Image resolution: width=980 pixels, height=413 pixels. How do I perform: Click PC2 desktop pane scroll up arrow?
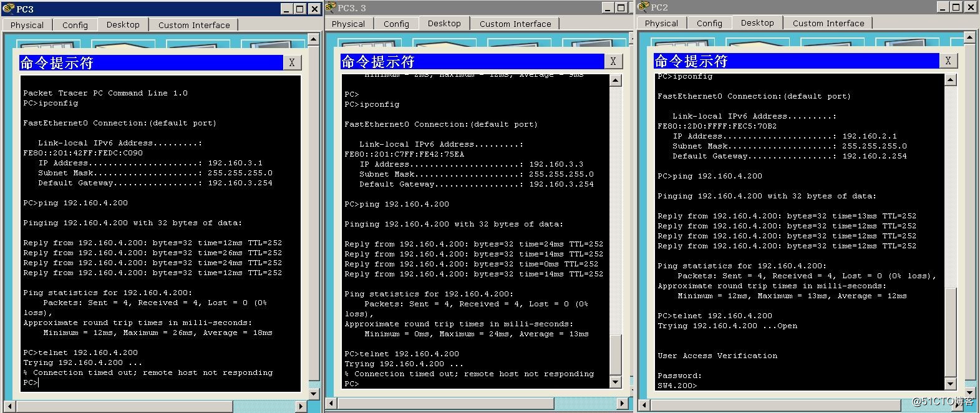pyautogui.click(x=970, y=38)
